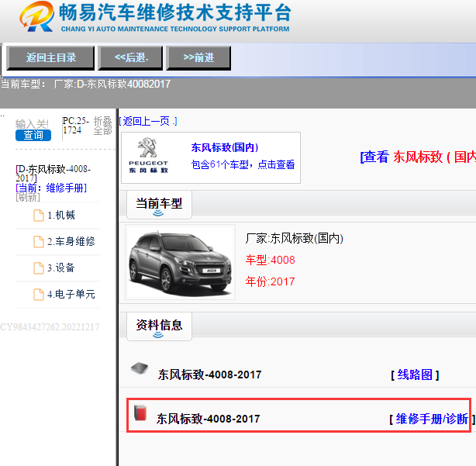Screen dimensions: 476x466
Task: Click 东风标致-4008-2017 title in repair manual row
Action: point(209,419)
